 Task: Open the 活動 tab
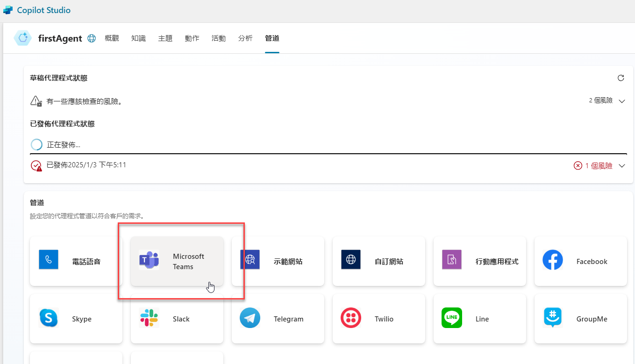219,38
